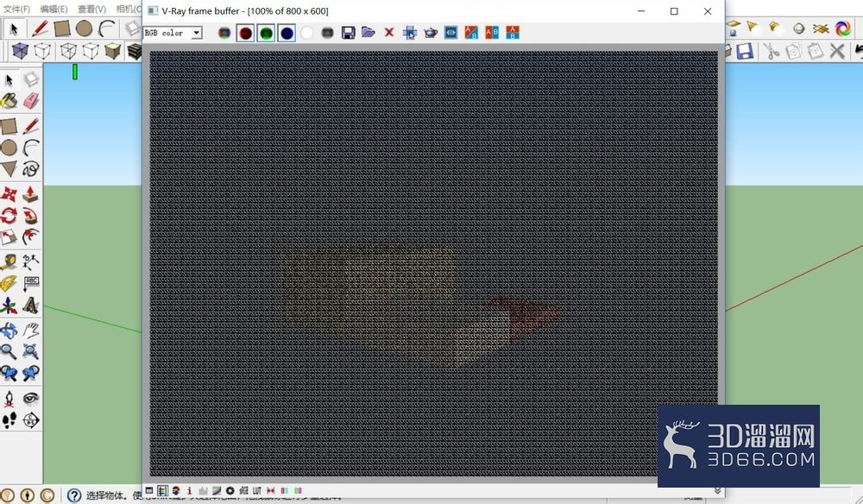Toggle the blue channel in the frame buffer

coord(287,33)
